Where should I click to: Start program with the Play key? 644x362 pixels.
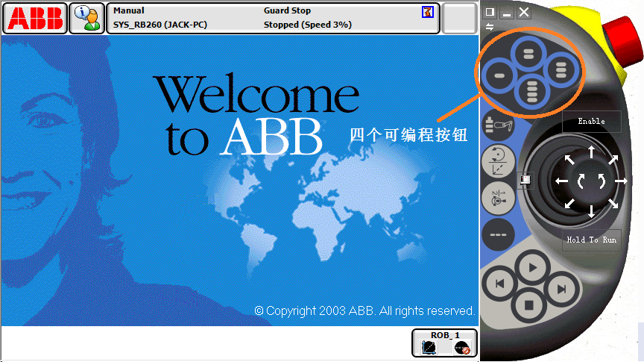click(532, 268)
